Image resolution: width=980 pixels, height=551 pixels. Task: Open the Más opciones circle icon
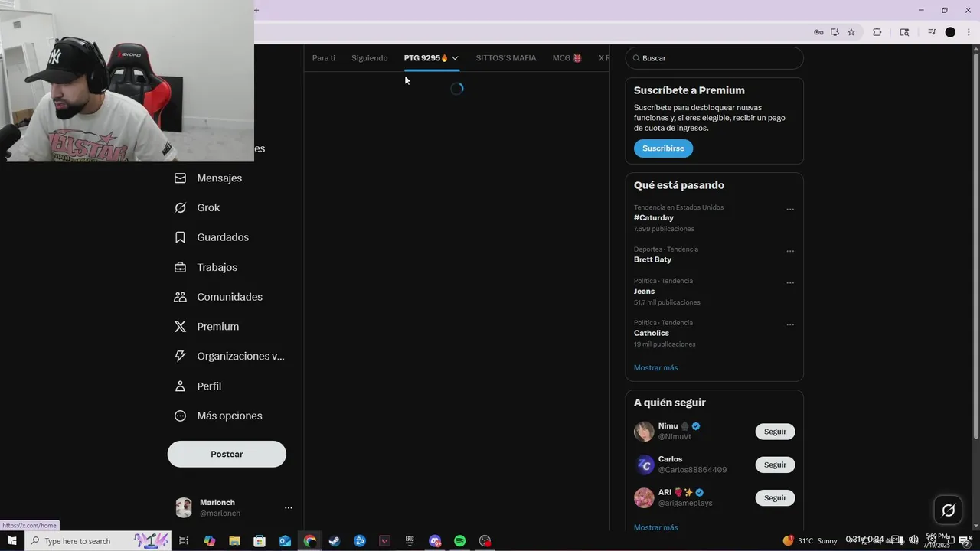[x=180, y=416]
